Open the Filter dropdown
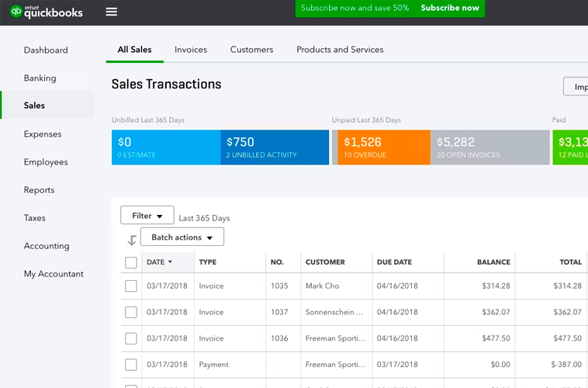 tap(147, 216)
